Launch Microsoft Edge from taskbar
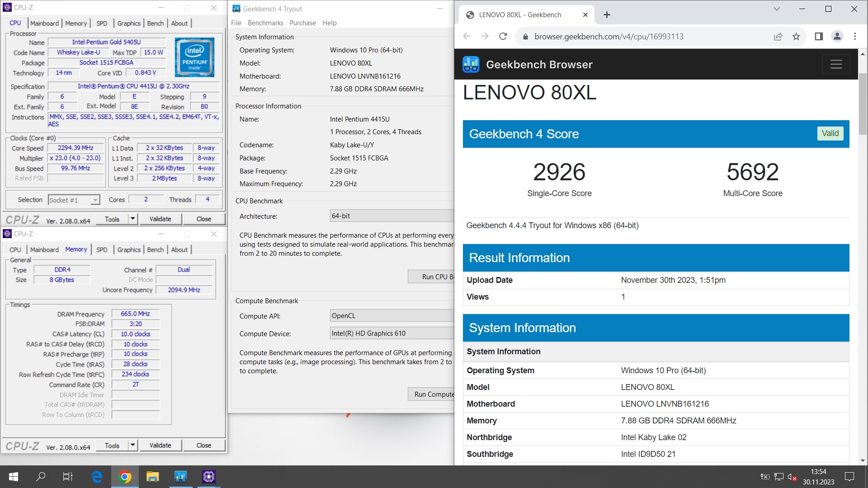Viewport: 868px width, 488px height. click(97, 477)
